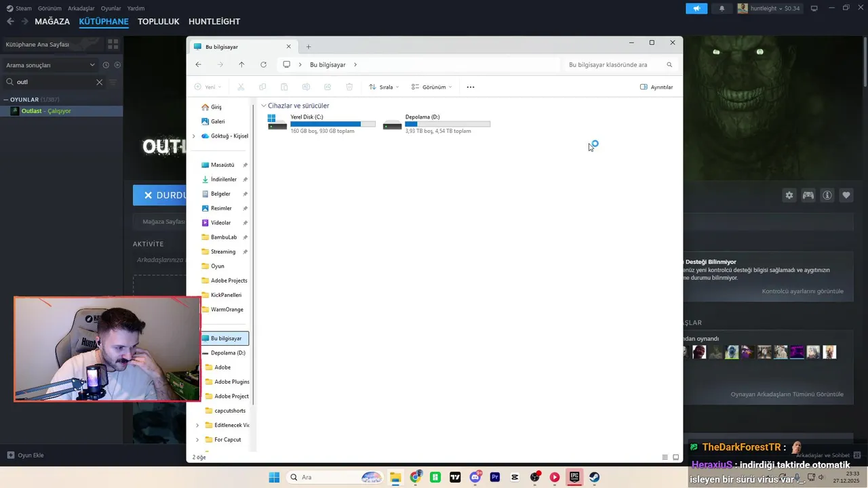Expand the Editlenecek folder node

(x=197, y=425)
